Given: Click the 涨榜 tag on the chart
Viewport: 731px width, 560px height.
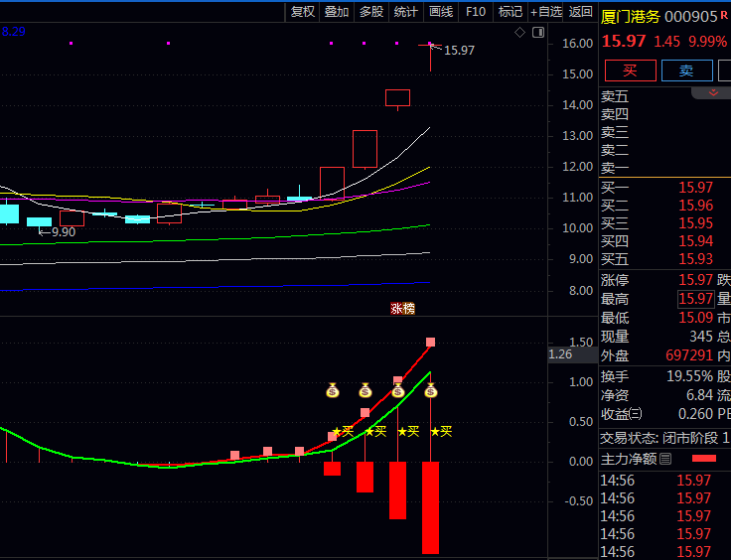Looking at the screenshot, I should click(x=402, y=309).
